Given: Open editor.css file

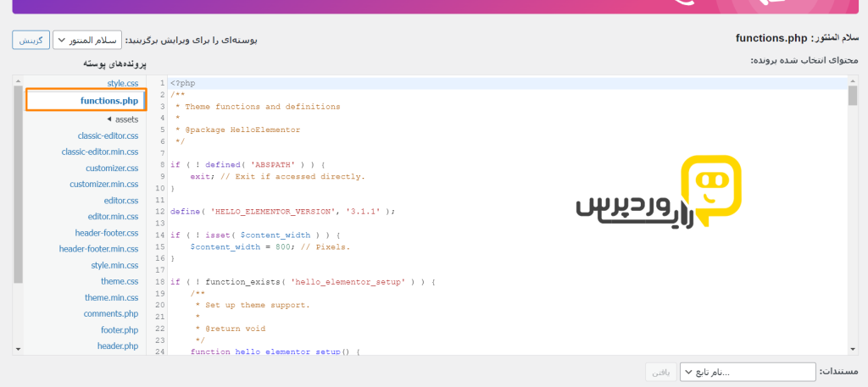Looking at the screenshot, I should pyautogui.click(x=120, y=200).
